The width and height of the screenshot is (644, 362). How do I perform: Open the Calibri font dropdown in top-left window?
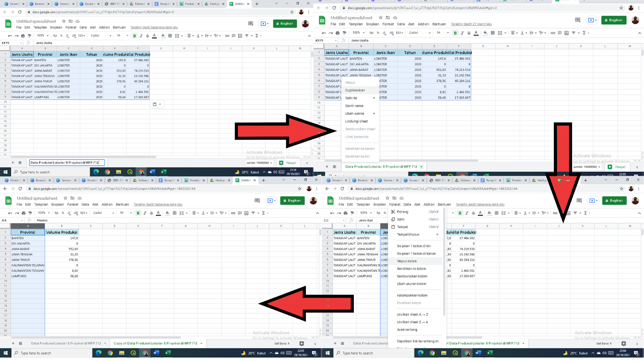pos(101,36)
